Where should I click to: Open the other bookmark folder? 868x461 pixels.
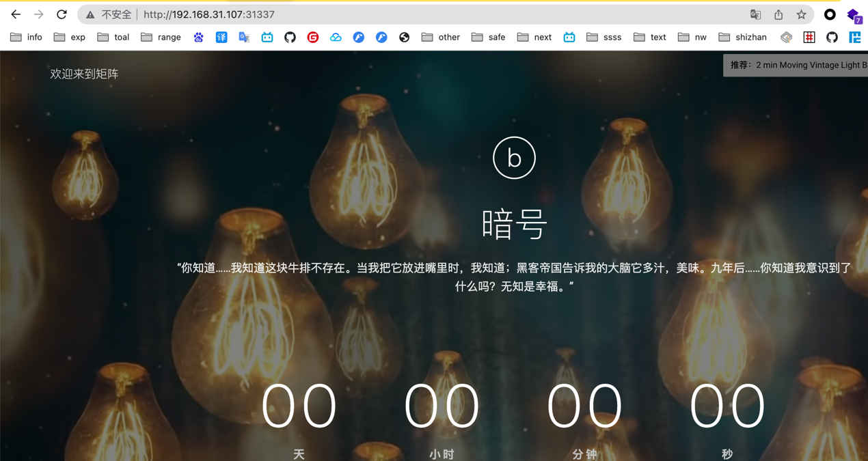click(x=441, y=38)
